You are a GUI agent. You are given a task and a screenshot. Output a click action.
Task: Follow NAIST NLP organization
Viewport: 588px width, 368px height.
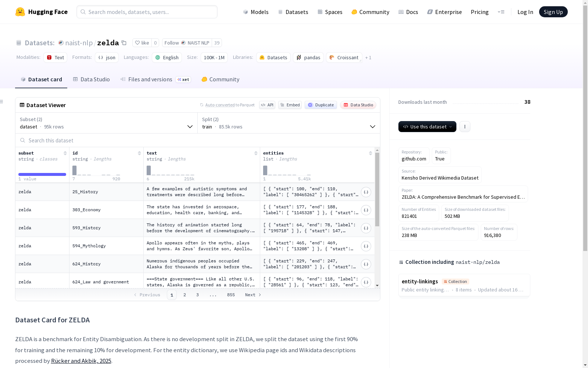pyautogui.click(x=187, y=43)
